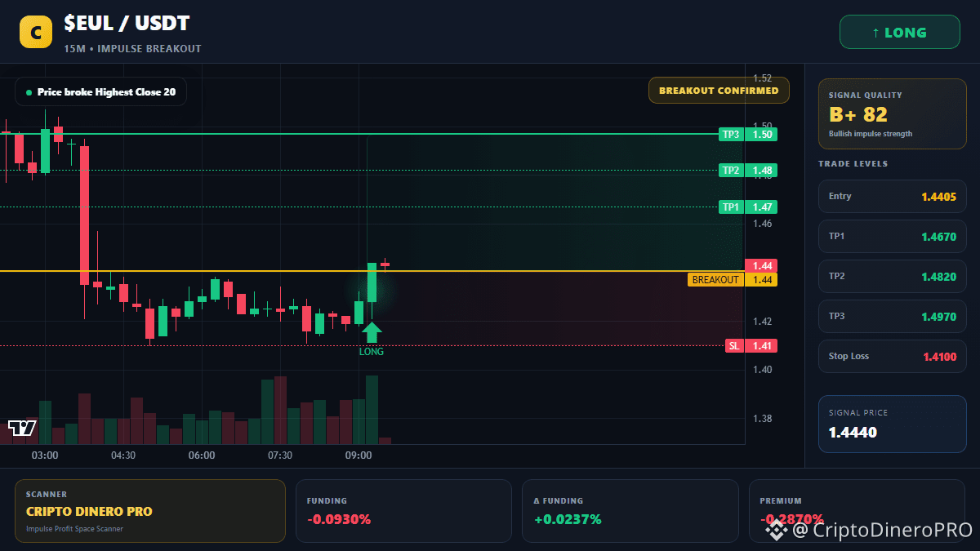Select the TP3 1.50 chart label
Image resolution: width=980 pixels, height=551 pixels.
pyautogui.click(x=747, y=134)
